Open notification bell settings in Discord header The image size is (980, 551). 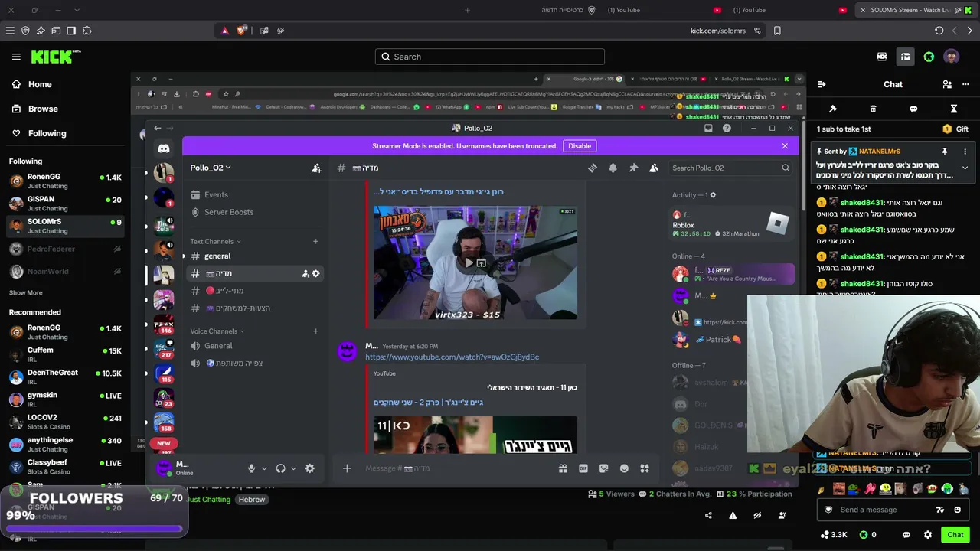pyautogui.click(x=612, y=168)
